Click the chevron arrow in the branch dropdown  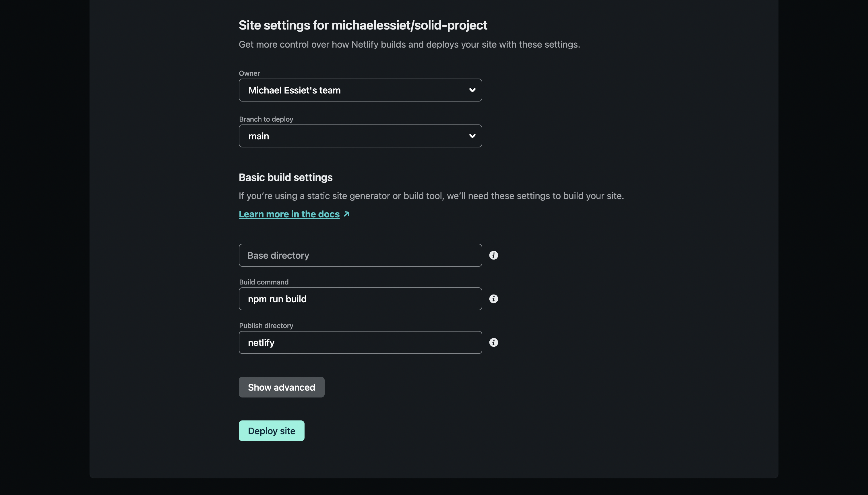[472, 136]
